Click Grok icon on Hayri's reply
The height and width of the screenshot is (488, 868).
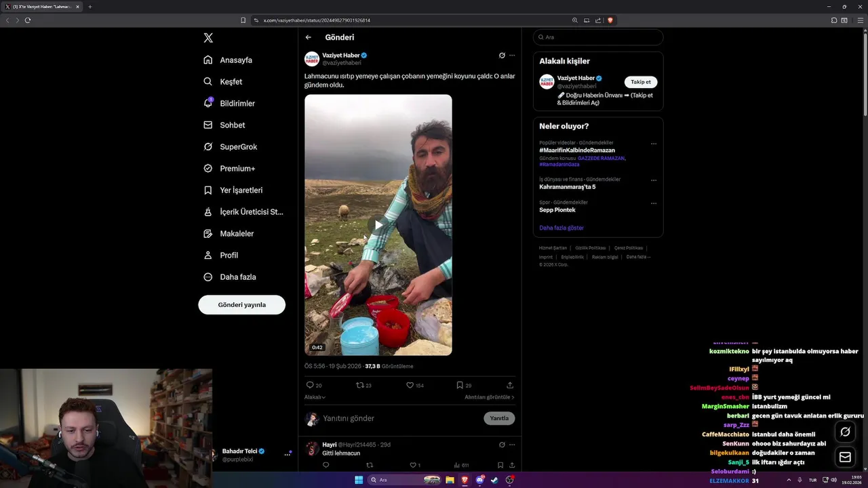tap(502, 445)
